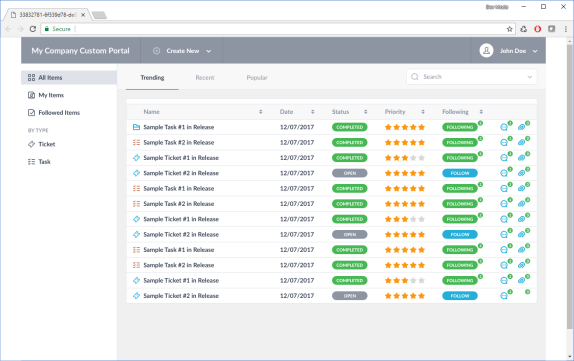Sort by the Name column arrows
The width and height of the screenshot is (574, 361).
(261, 112)
